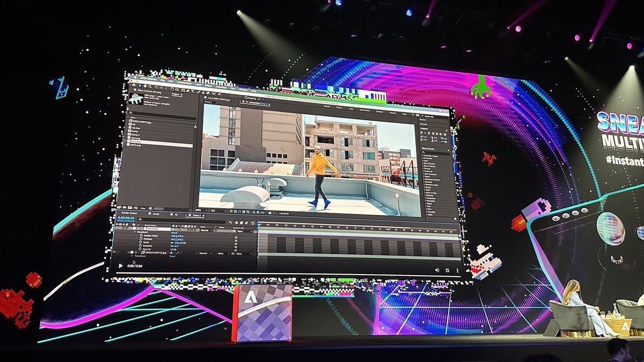
Task: Select the Small Screen workspace
Action: point(364,110)
